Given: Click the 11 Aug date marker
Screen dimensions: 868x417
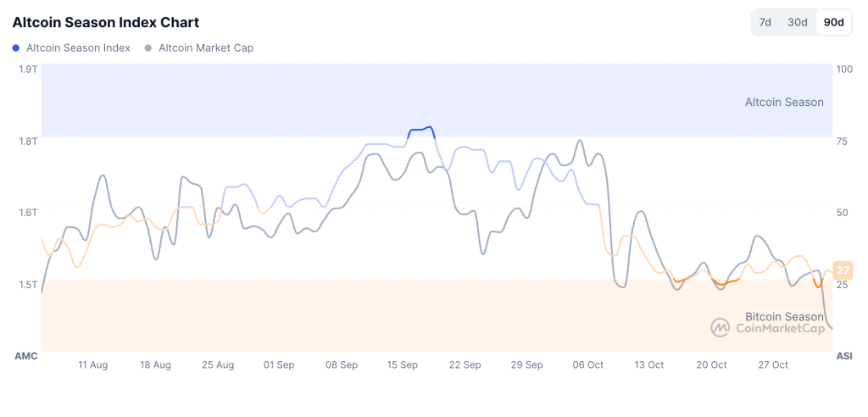Looking at the screenshot, I should pyautogui.click(x=92, y=364).
